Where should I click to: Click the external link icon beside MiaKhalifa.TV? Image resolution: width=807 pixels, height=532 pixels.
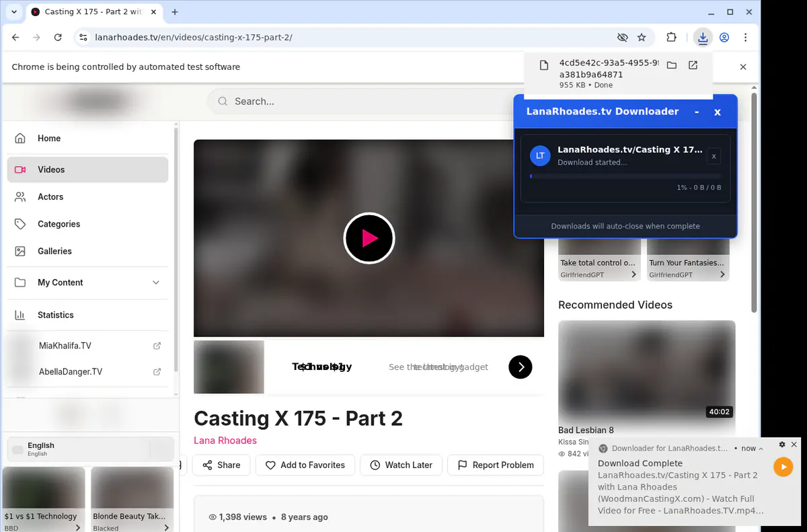(x=157, y=346)
